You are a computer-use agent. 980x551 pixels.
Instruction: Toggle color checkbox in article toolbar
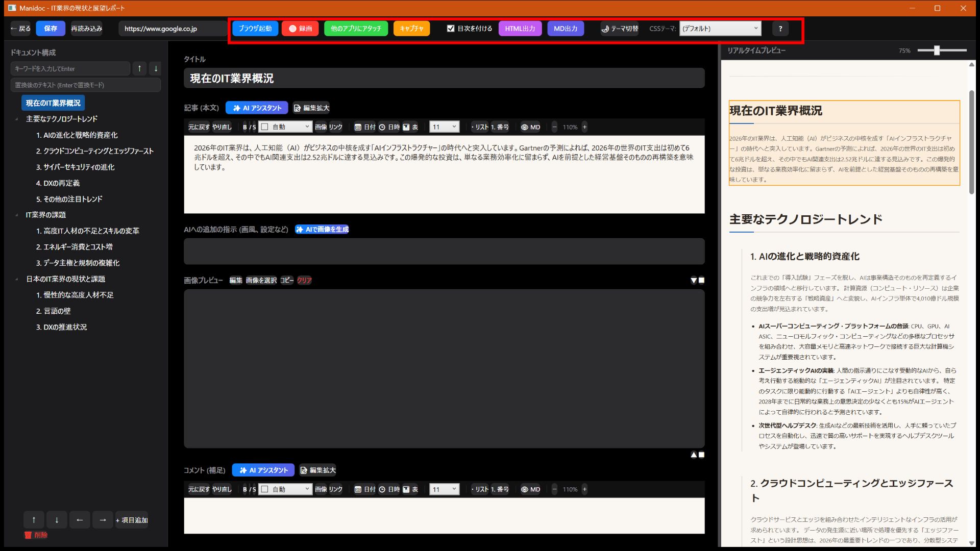(x=265, y=127)
